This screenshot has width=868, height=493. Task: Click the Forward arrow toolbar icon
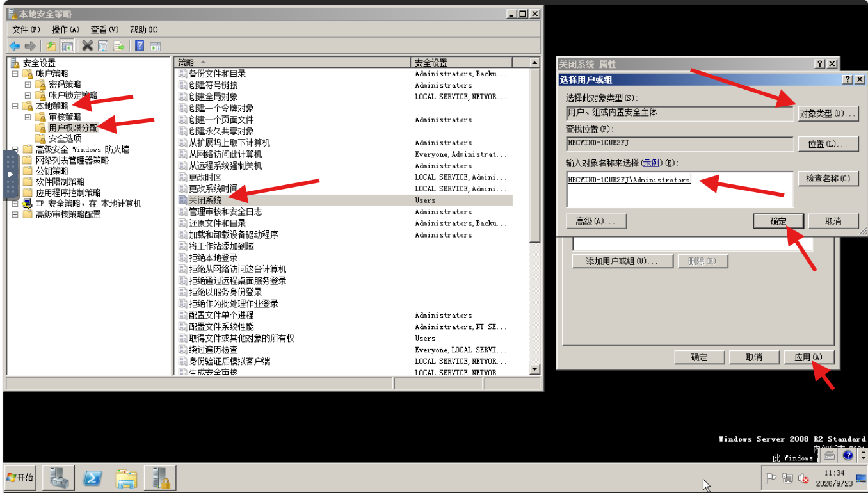[x=29, y=46]
